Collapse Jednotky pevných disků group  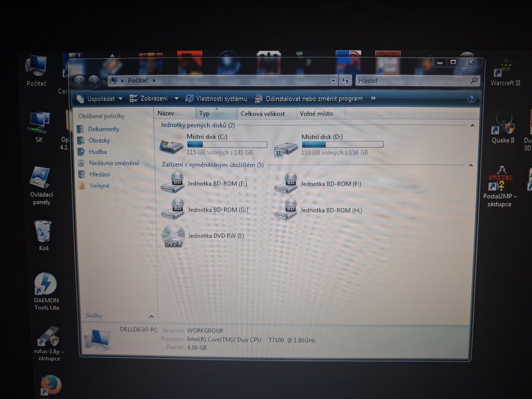[x=473, y=125]
